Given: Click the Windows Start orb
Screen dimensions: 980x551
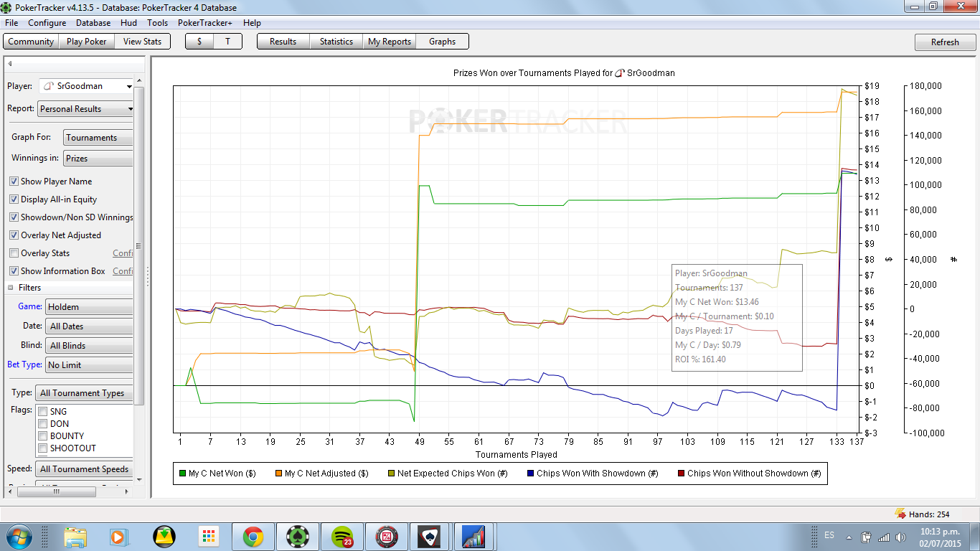Looking at the screenshot, I should (x=19, y=536).
